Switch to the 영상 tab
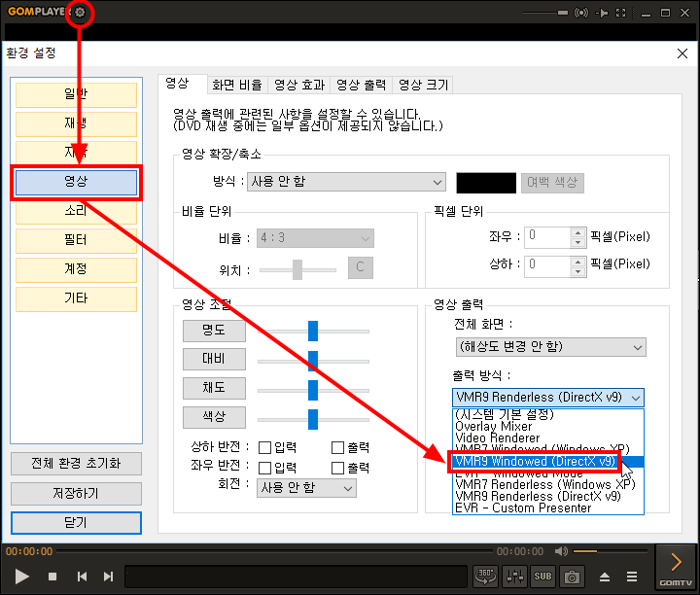Viewport: 700px width, 595px height. point(182,84)
